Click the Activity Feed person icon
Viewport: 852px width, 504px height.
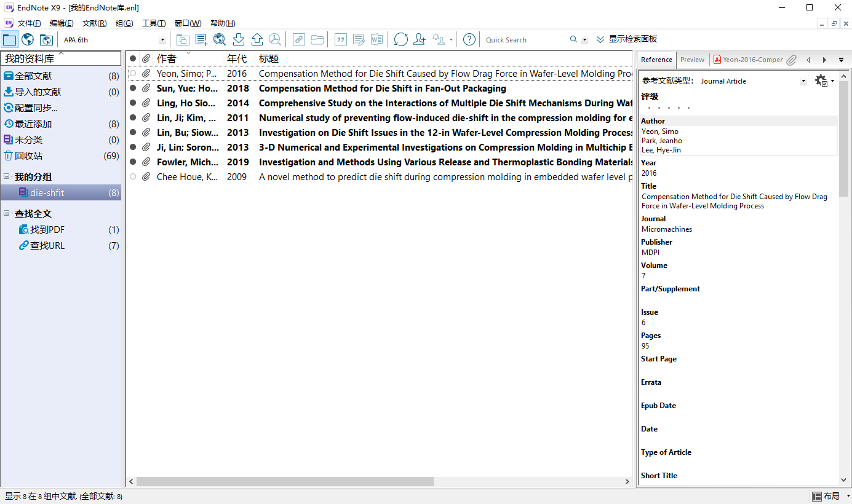coord(439,40)
